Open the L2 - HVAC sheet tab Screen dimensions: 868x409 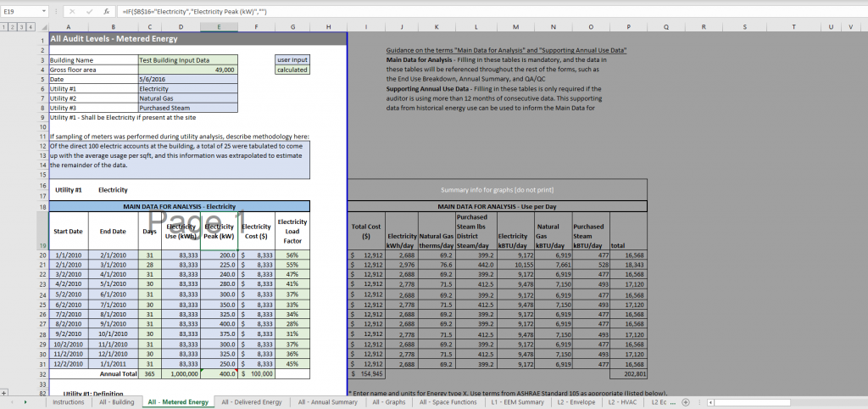(x=625, y=402)
